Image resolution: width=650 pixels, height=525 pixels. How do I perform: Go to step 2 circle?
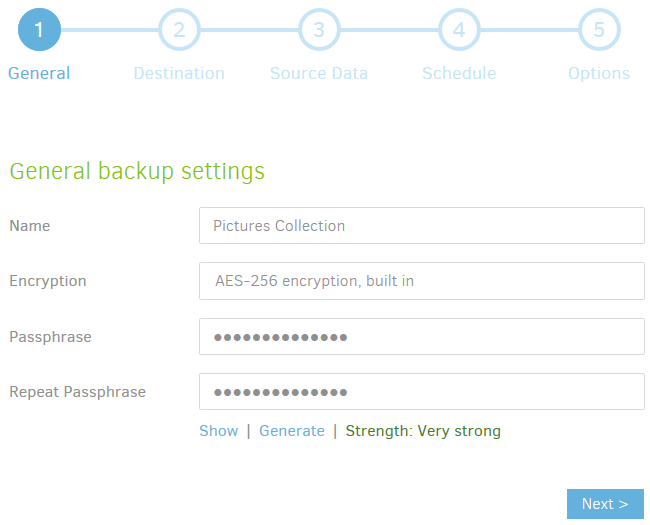[x=179, y=30]
